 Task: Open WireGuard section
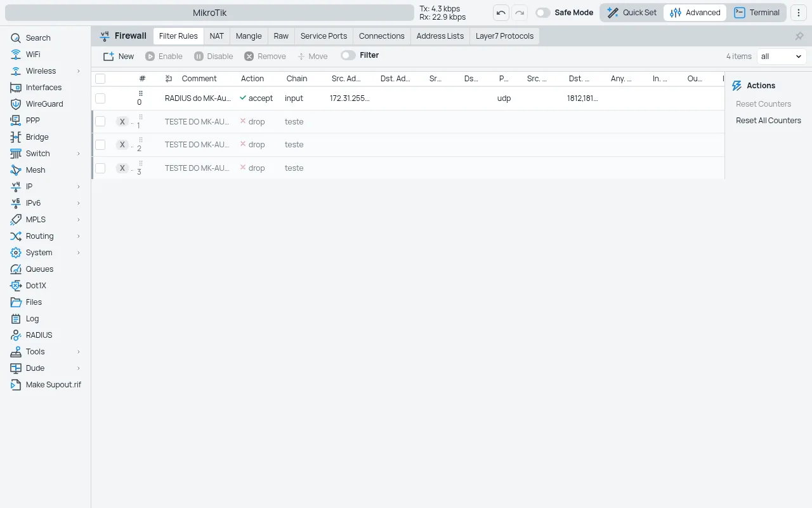(x=44, y=104)
